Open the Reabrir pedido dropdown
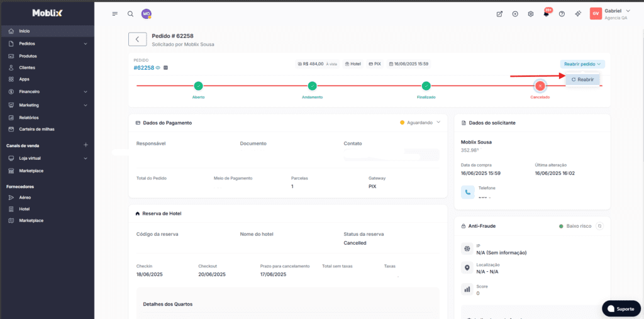644x319 pixels. pyautogui.click(x=582, y=64)
